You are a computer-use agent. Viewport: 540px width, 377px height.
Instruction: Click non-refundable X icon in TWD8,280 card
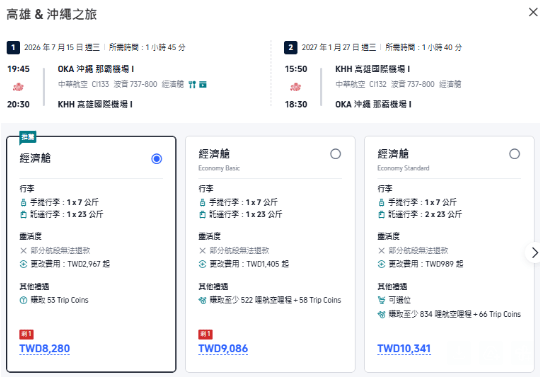pyautogui.click(x=23, y=250)
